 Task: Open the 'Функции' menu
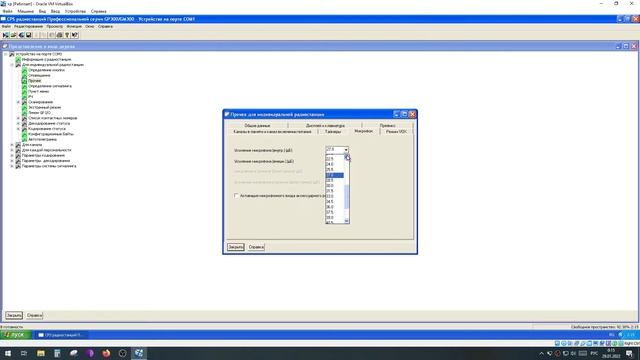coord(74,27)
